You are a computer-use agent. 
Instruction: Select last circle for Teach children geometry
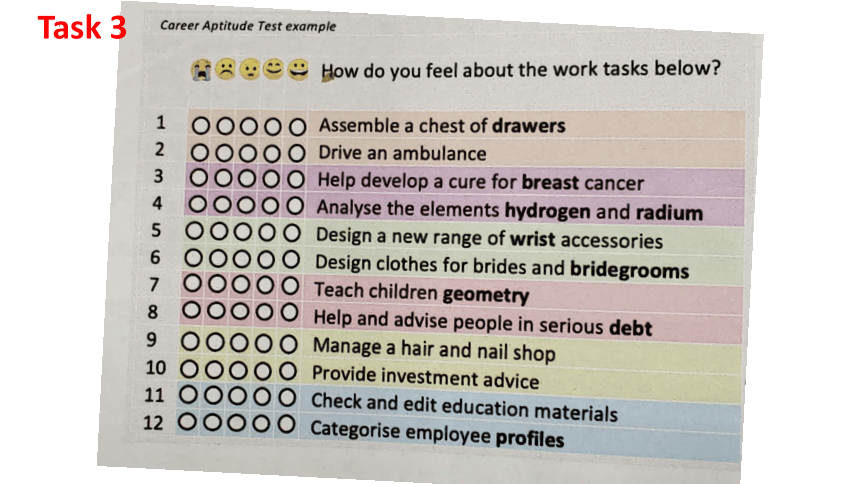pyautogui.click(x=290, y=286)
